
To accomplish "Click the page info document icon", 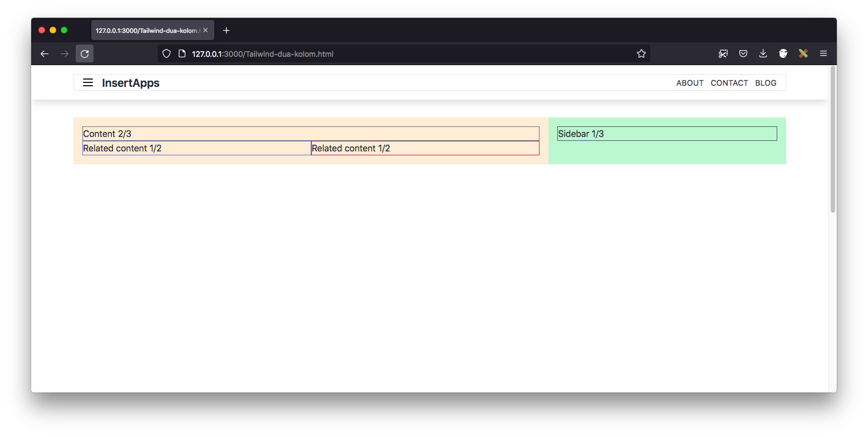I will pyautogui.click(x=182, y=54).
